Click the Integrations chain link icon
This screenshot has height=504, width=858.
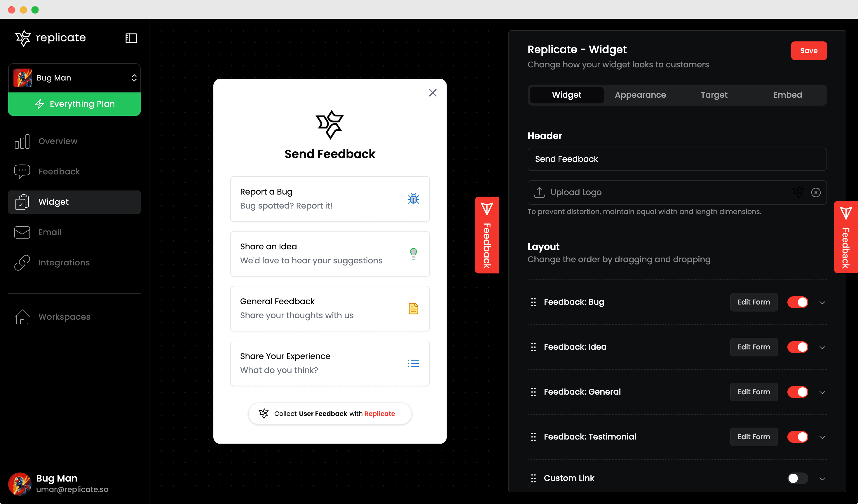tap(22, 262)
